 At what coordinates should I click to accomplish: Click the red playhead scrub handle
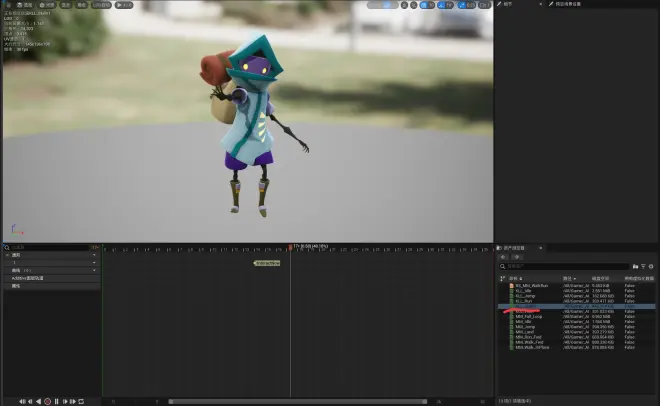pos(290,247)
